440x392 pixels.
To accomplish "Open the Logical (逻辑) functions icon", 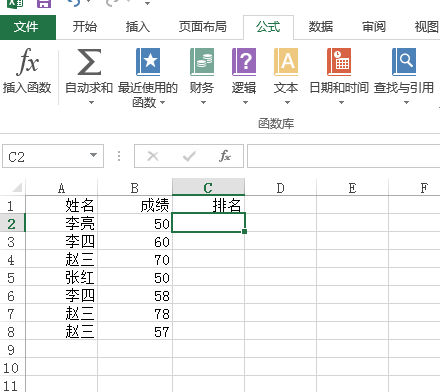I will point(244,62).
